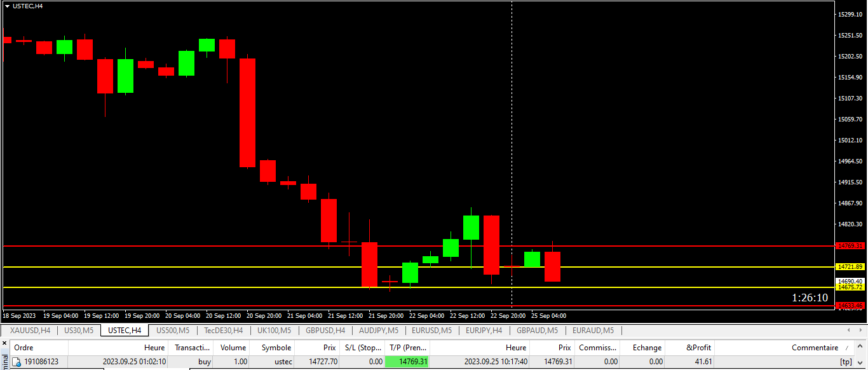Click the 14867.90 price scale label

[851, 203]
